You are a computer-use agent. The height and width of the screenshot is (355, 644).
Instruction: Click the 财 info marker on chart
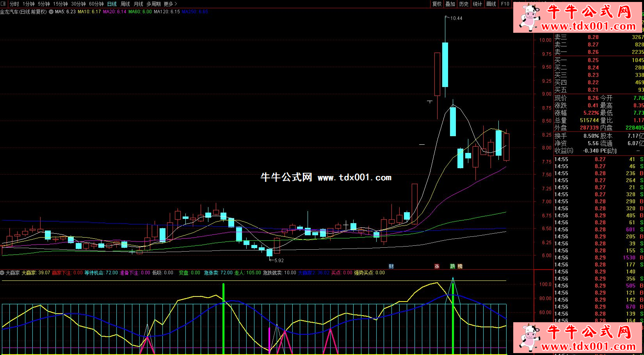[391, 266]
